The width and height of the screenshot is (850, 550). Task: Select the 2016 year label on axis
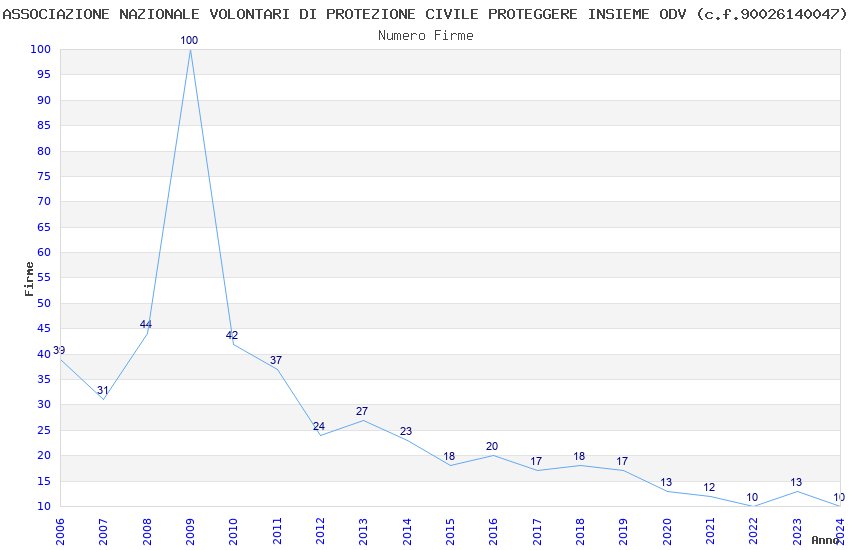494,532
